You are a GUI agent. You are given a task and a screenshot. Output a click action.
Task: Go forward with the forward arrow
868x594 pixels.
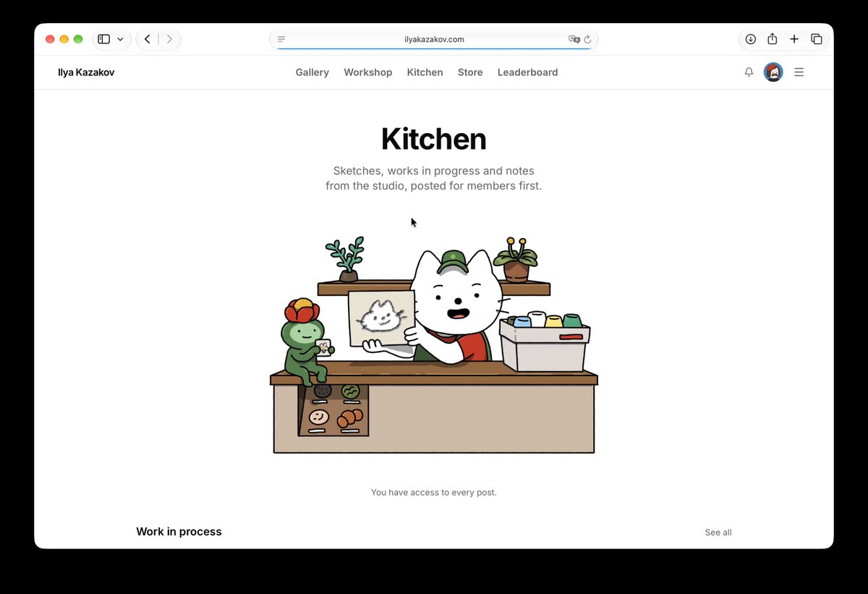(x=169, y=39)
